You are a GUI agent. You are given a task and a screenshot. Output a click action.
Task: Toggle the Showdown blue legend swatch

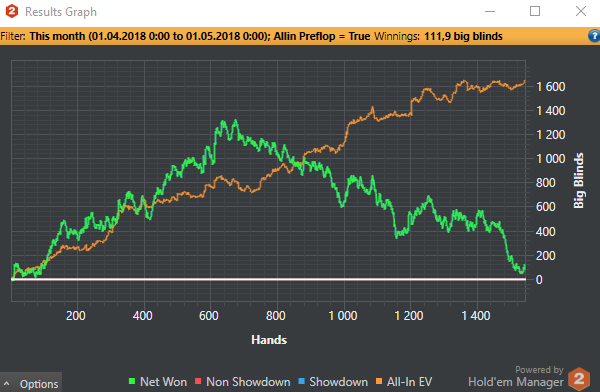click(302, 381)
